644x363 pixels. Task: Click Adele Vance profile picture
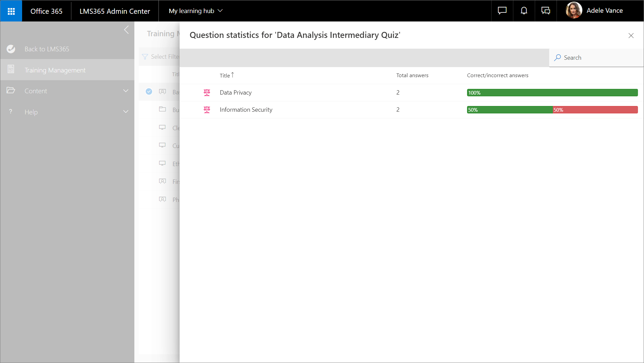574,11
